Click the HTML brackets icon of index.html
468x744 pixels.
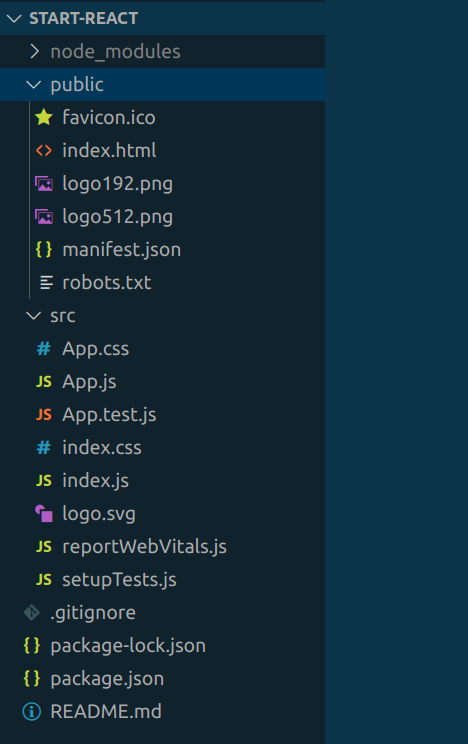[44, 150]
